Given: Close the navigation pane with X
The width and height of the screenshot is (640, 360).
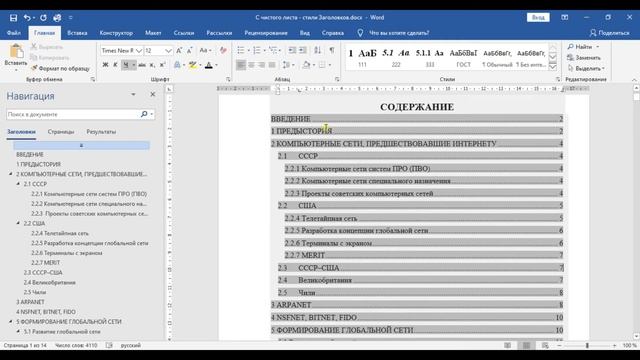Looking at the screenshot, I should (x=153, y=94).
